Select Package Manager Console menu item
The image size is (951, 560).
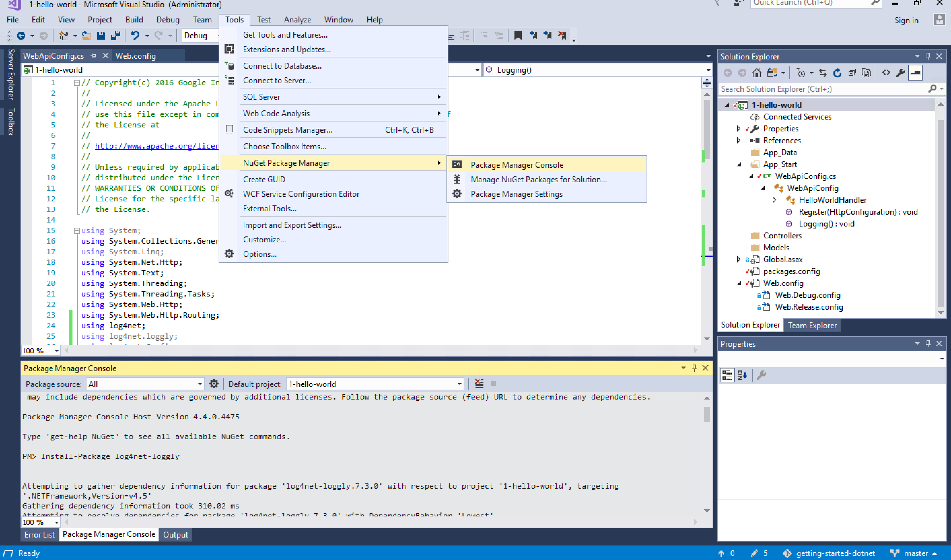pyautogui.click(x=517, y=165)
